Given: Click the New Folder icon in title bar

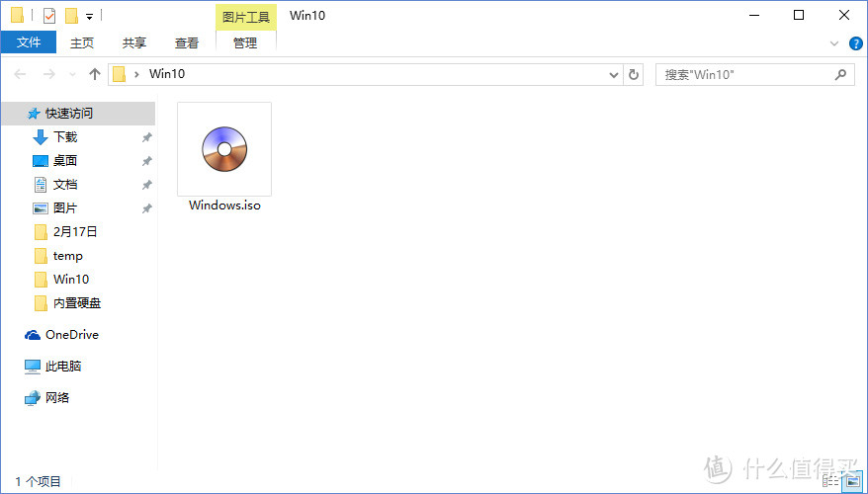Looking at the screenshot, I should (x=71, y=15).
